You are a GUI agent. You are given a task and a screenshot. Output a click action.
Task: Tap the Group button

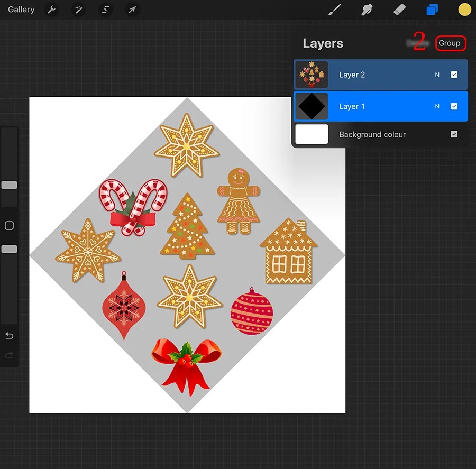click(x=451, y=43)
